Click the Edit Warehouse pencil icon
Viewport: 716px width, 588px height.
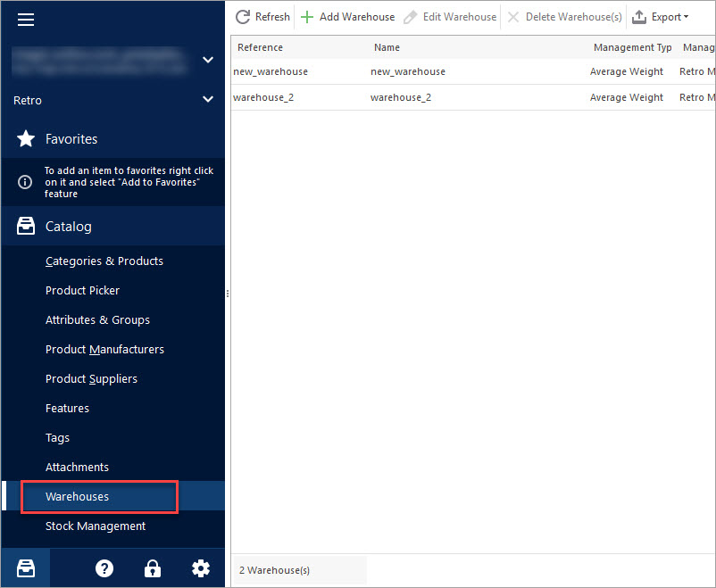coord(410,17)
